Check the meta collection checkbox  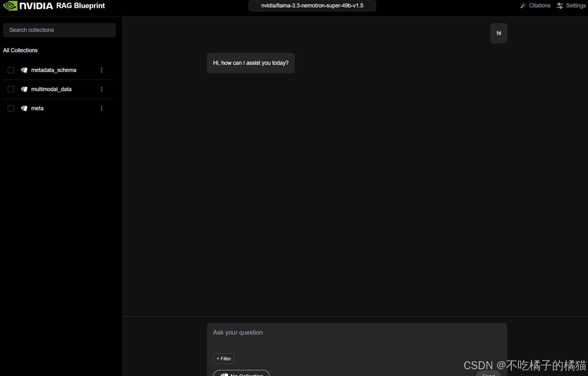click(x=11, y=108)
